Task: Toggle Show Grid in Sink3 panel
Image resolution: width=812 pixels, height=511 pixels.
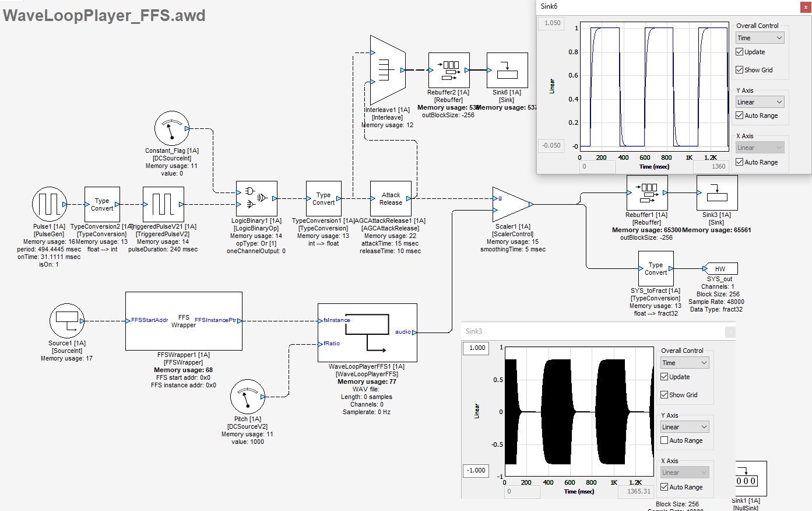Action: tap(665, 395)
